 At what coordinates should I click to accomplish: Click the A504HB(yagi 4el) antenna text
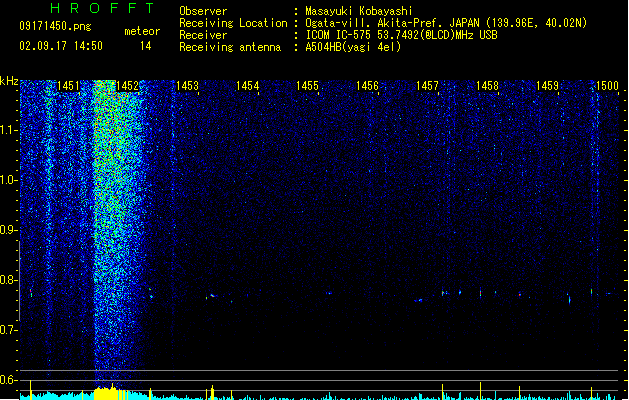(353, 47)
